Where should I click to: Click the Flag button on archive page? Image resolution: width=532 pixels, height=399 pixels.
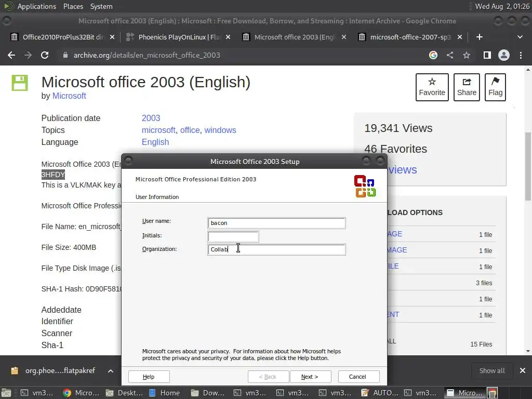[x=495, y=87]
